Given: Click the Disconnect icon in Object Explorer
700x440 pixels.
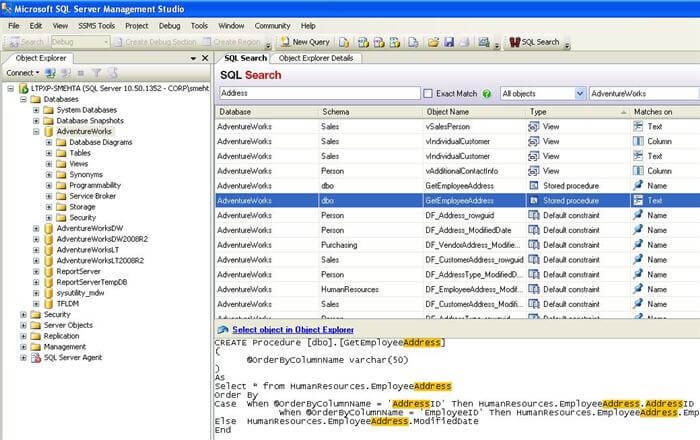Looking at the screenshot, I should [x=66, y=73].
